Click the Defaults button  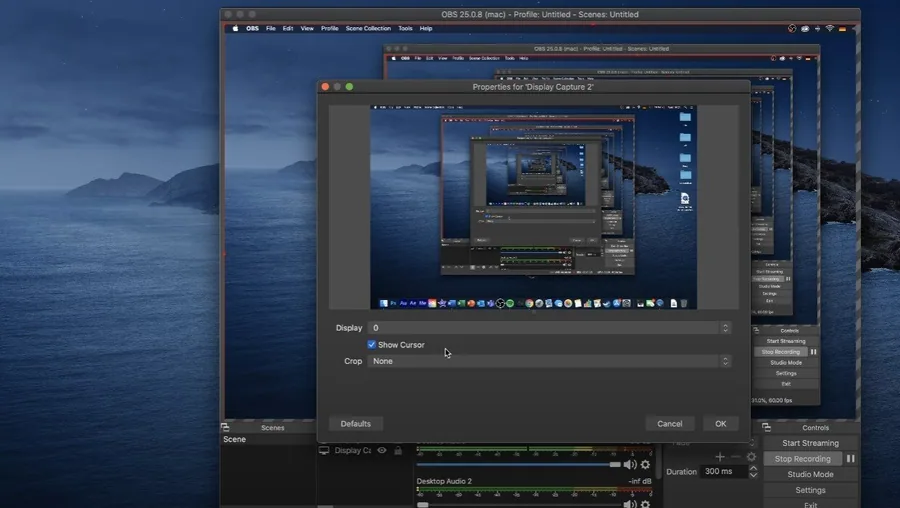tap(356, 424)
